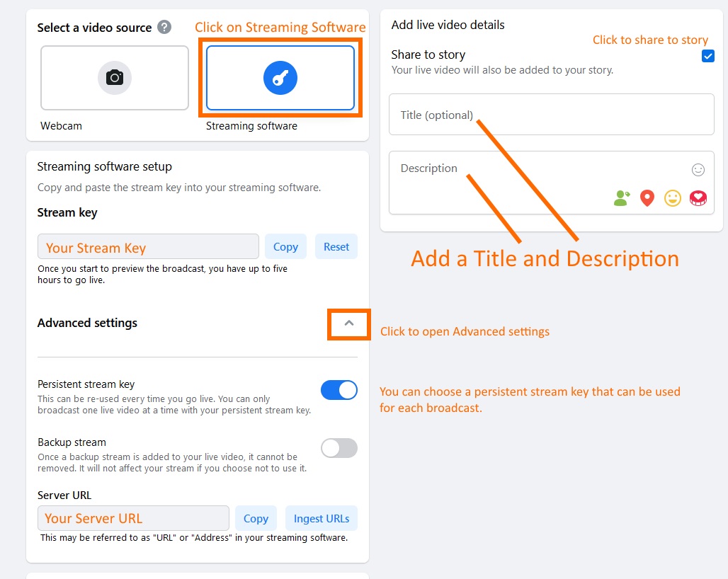This screenshot has height=579, width=728.
Task: Uncheck the Share to story checkbox
Action: [707, 56]
